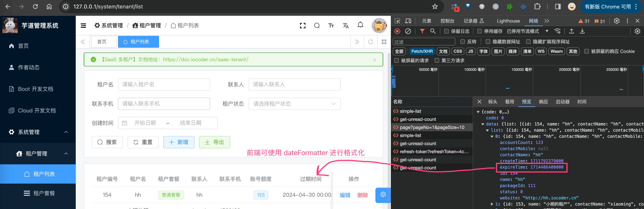Click the hamburger menu collapse icon

click(x=83, y=26)
